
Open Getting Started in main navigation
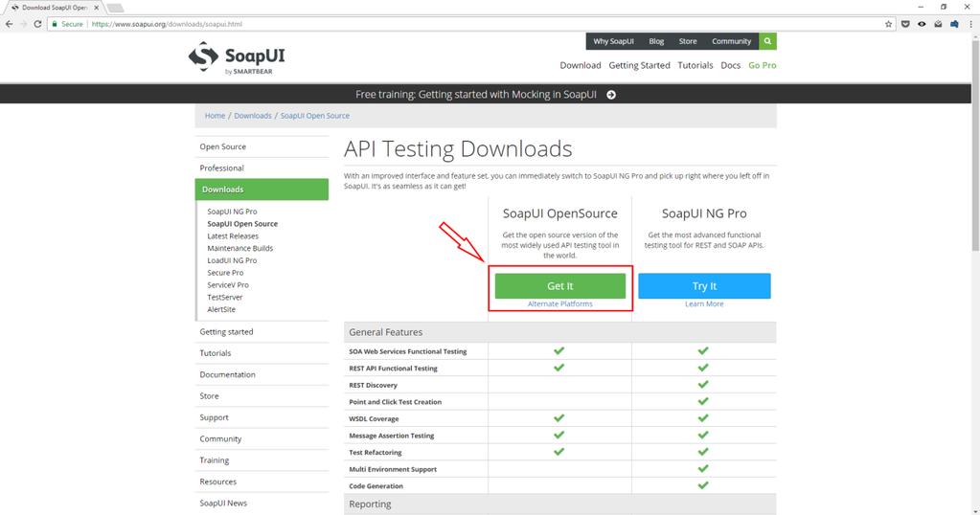coord(639,65)
